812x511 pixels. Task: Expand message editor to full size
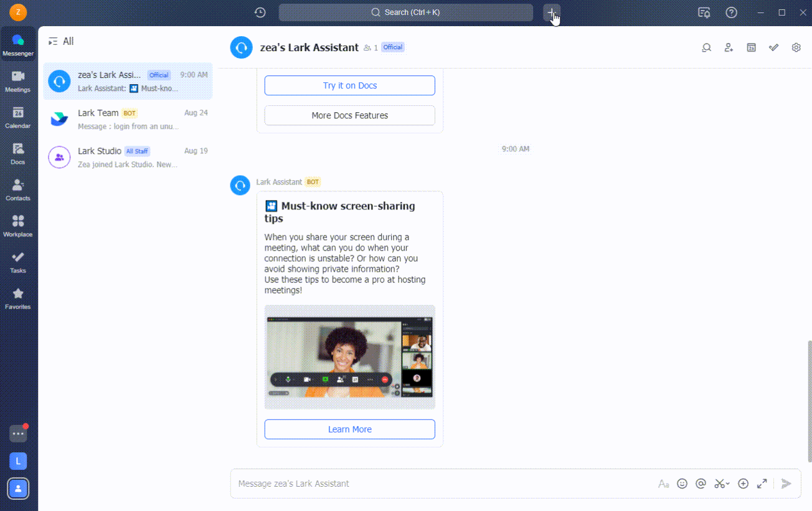[x=762, y=484]
